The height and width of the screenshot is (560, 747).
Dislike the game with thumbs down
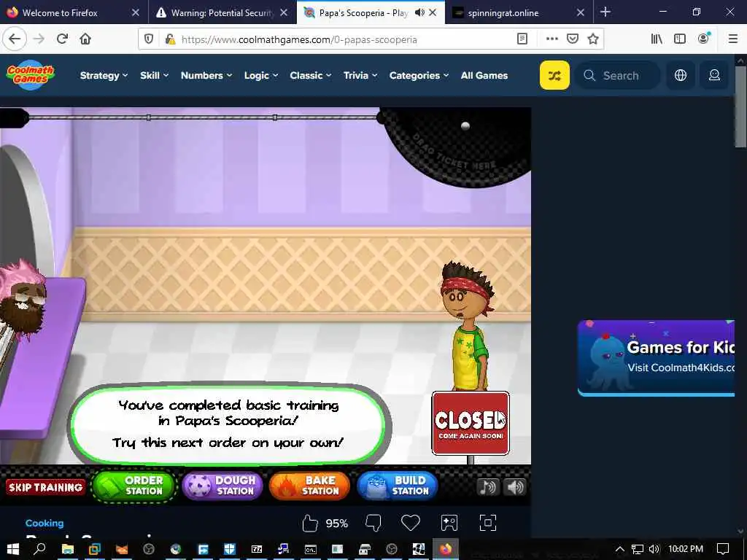coord(373,524)
